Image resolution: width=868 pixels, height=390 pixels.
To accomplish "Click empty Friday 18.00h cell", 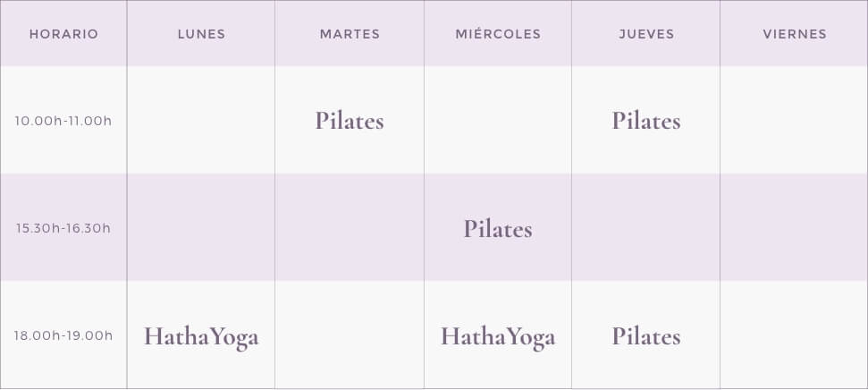I will coord(794,336).
